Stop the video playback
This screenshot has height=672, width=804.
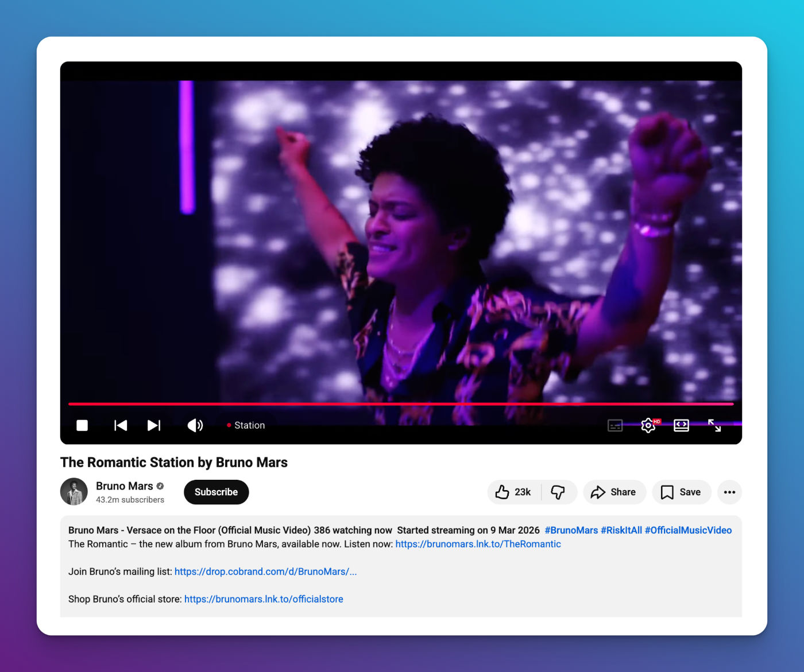click(x=82, y=425)
